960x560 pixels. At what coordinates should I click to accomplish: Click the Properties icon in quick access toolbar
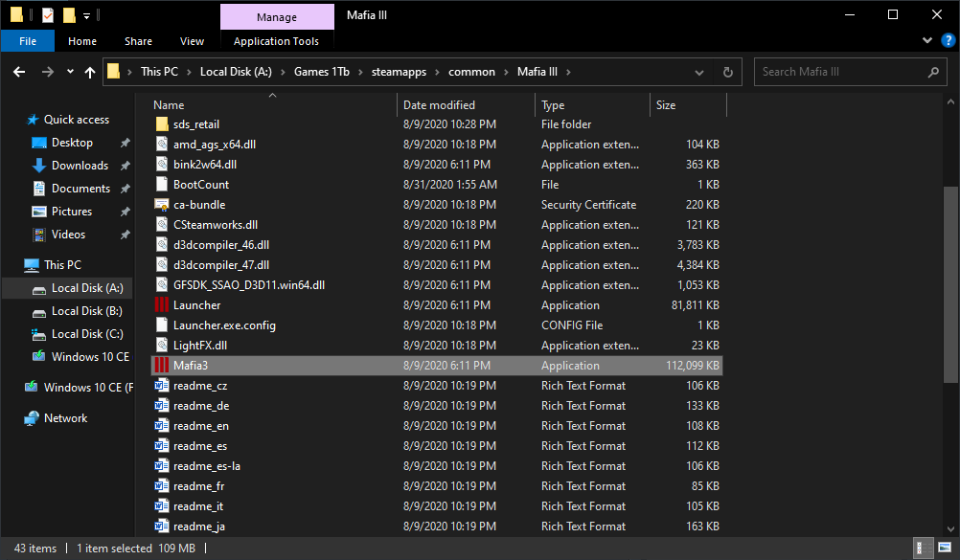pos(48,15)
